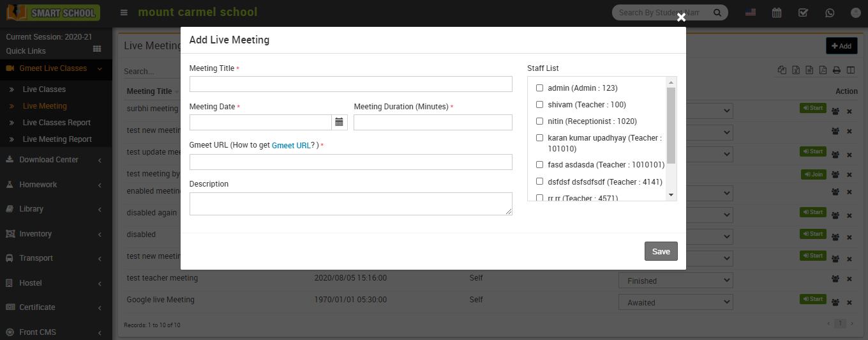The height and width of the screenshot is (340, 868).
Task: Go to Live Classes Report
Action: point(57,123)
